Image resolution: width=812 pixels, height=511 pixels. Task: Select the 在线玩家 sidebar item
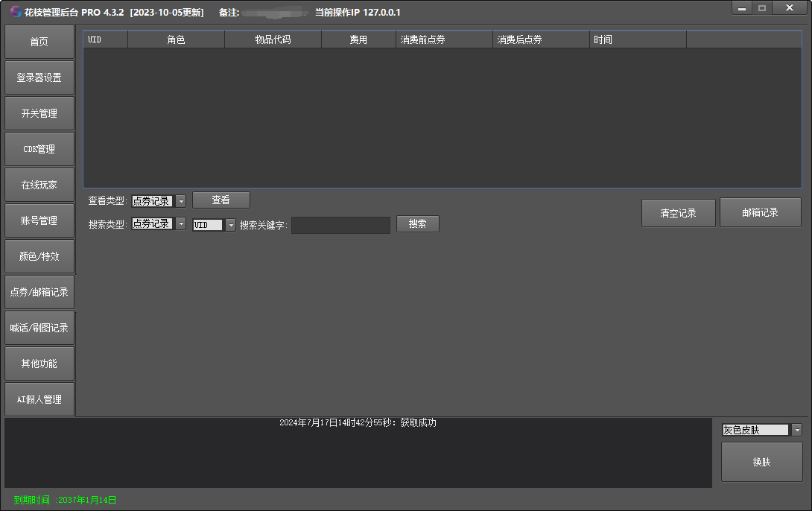click(x=39, y=185)
